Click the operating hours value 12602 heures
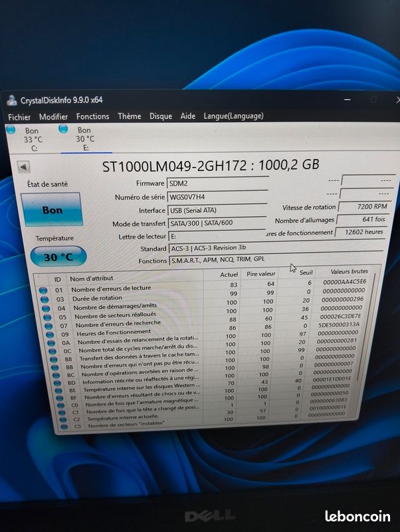 (360, 232)
